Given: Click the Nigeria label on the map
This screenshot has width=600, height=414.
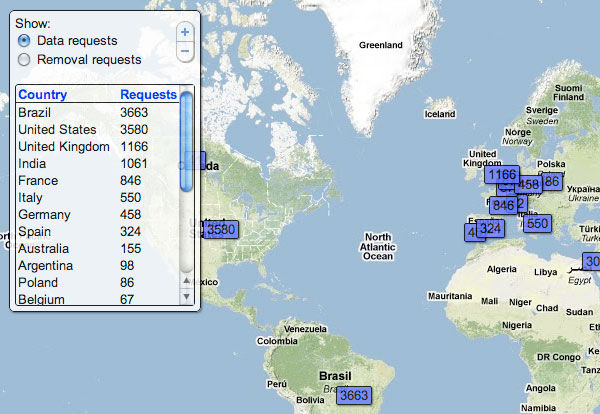Looking at the screenshot, I should click(x=517, y=325).
